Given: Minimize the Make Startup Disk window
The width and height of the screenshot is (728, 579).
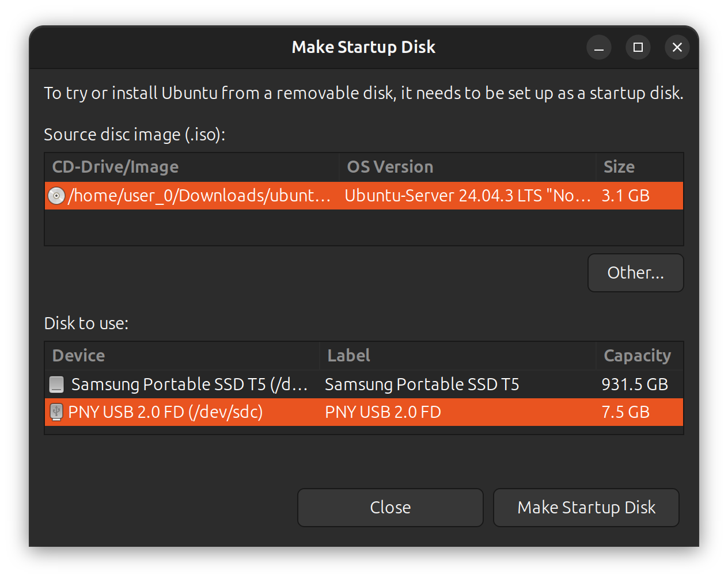Looking at the screenshot, I should (x=599, y=47).
